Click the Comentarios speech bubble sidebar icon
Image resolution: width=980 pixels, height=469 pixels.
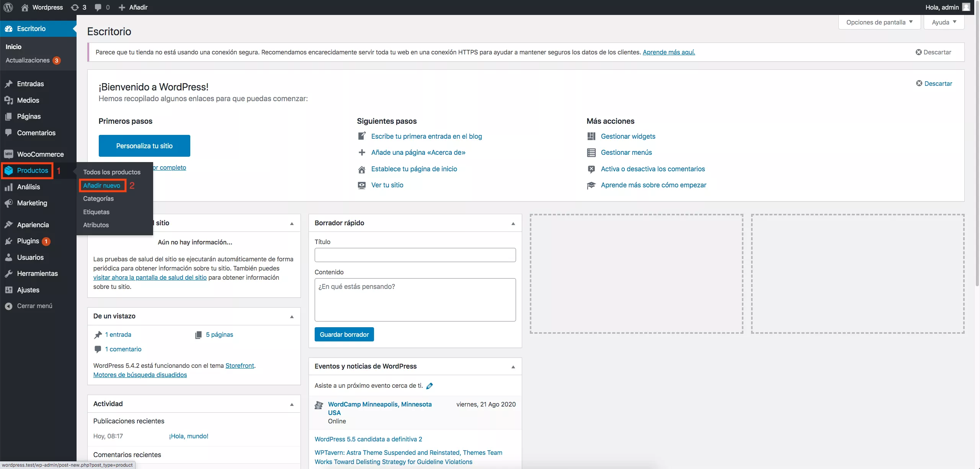tap(8, 133)
